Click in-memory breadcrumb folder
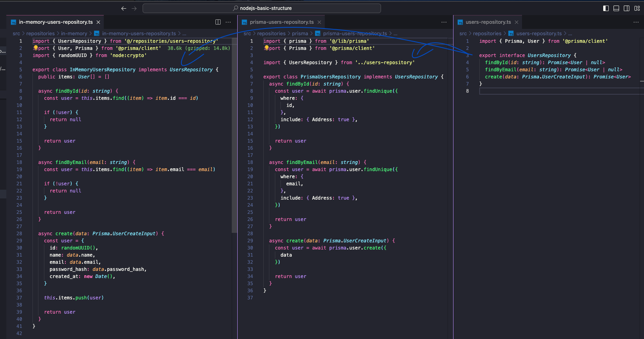 (74, 34)
